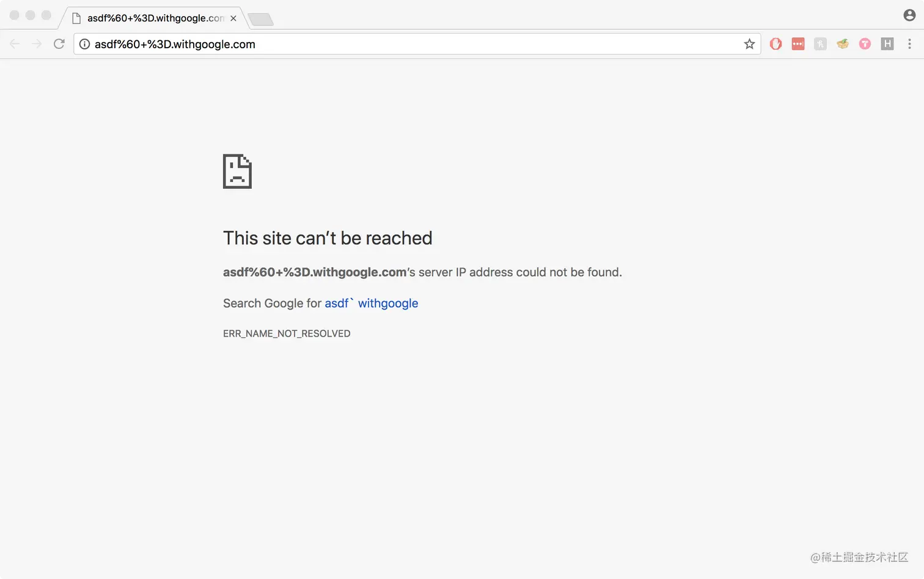Click the 'This site can't be reached' heading

pos(328,238)
